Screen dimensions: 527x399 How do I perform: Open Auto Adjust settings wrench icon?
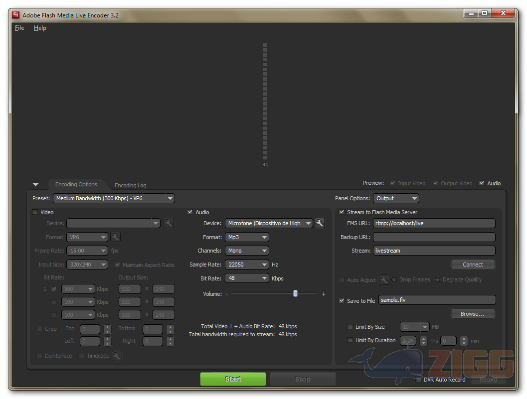click(x=383, y=279)
